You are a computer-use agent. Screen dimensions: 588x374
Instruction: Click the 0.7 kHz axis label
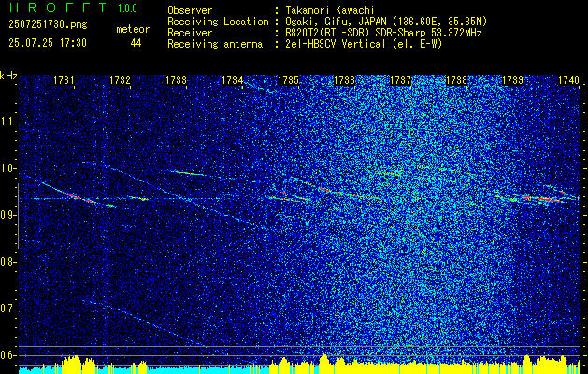tap(7, 309)
